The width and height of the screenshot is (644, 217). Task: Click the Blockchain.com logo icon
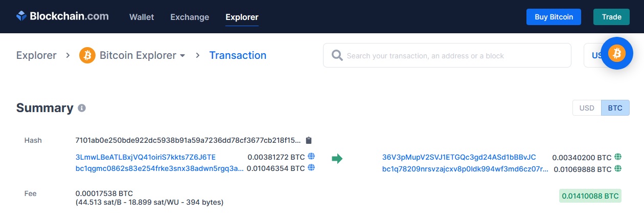[21, 16]
